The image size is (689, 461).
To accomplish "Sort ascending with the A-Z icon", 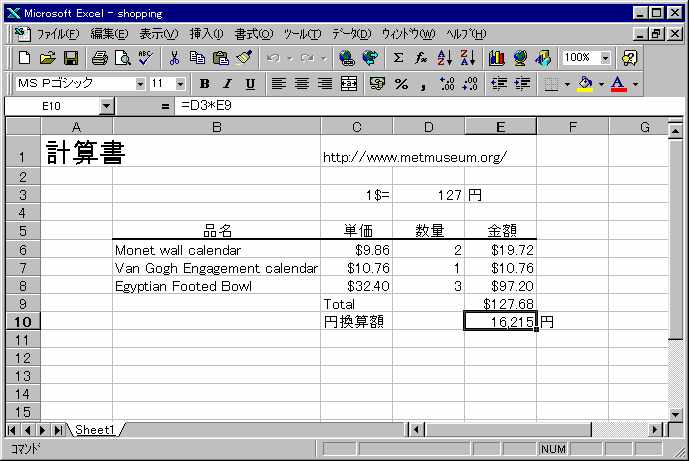I will 445,58.
